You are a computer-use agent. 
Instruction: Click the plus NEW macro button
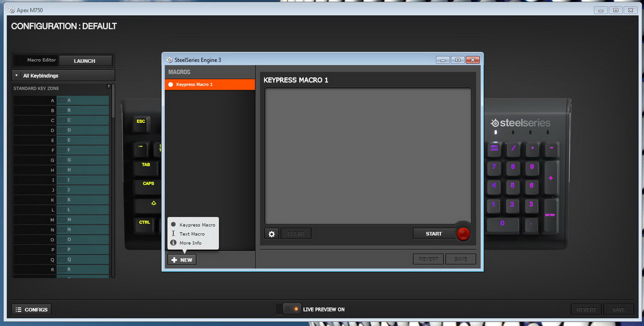click(182, 260)
